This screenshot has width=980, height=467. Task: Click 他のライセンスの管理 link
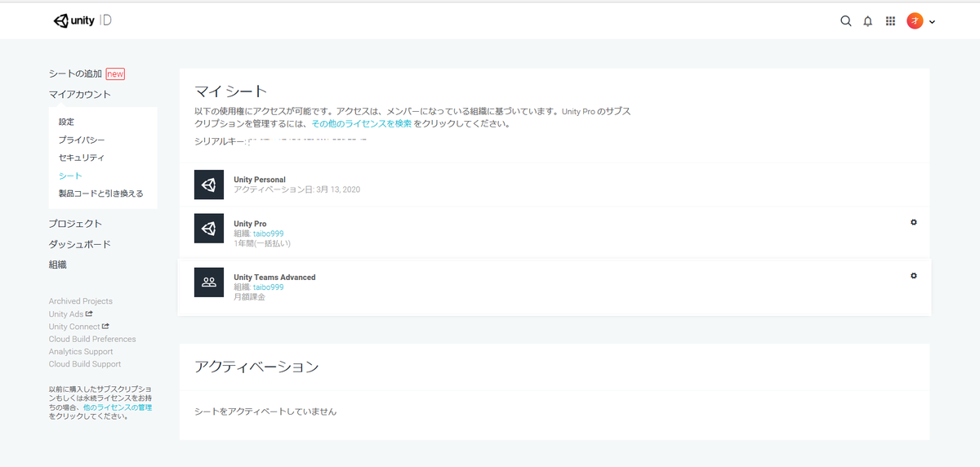(118, 407)
